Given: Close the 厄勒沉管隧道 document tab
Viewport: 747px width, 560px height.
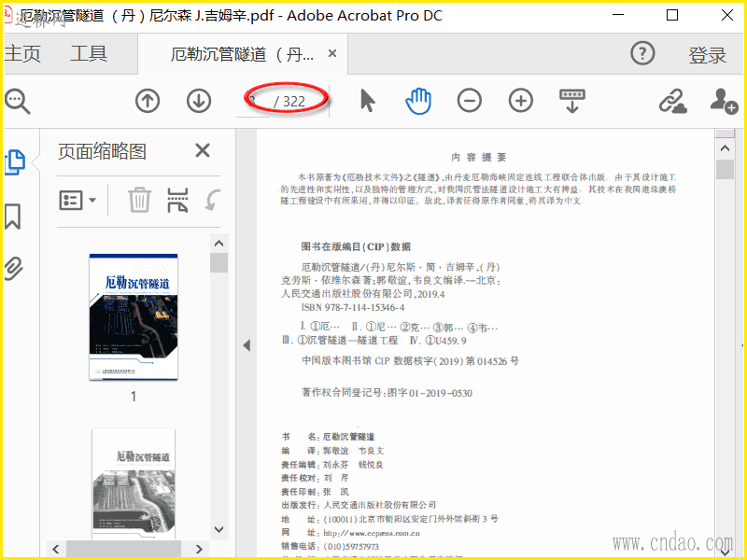Looking at the screenshot, I should 332,53.
